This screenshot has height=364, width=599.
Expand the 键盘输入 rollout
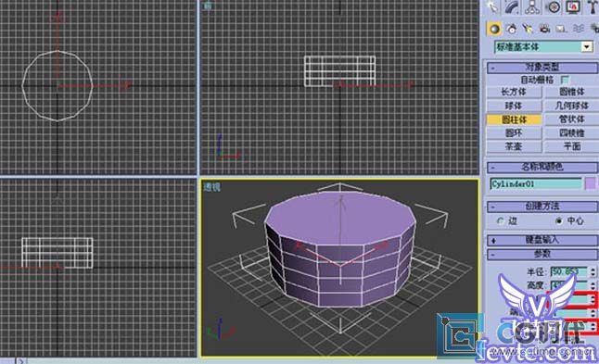(542, 240)
